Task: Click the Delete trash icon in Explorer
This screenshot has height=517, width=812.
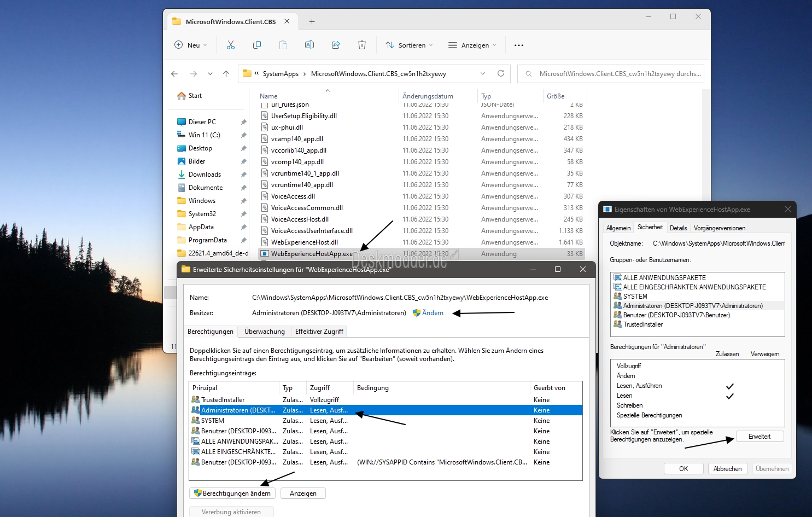Action: [x=362, y=45]
